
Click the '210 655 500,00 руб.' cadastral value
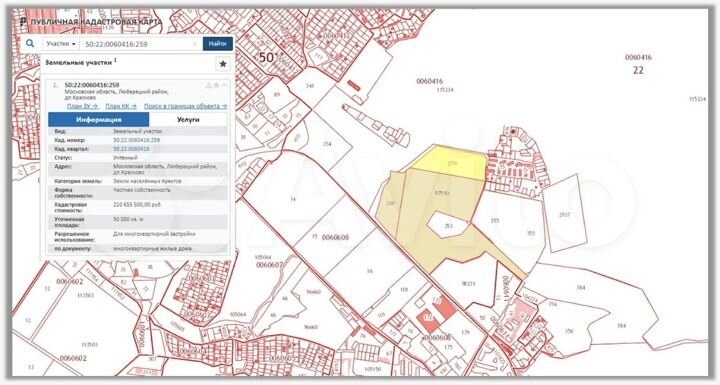pos(137,205)
